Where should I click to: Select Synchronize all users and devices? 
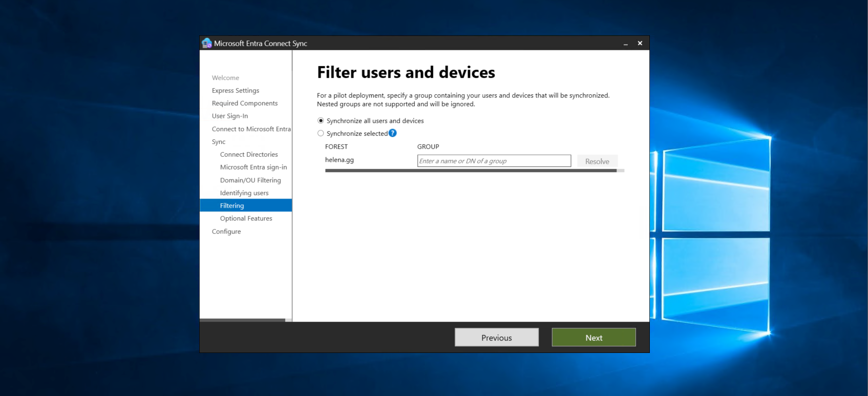coord(321,121)
